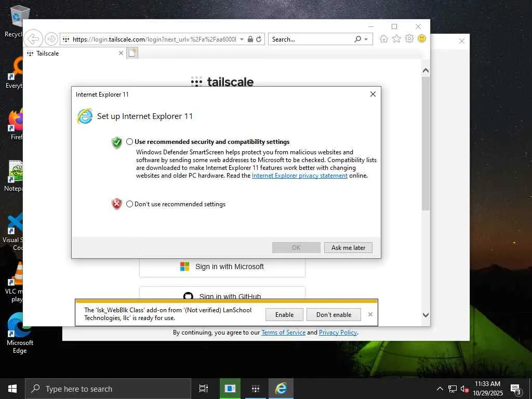The image size is (532, 399).
Task: Click the green shield recommended icon
Action: tap(117, 143)
